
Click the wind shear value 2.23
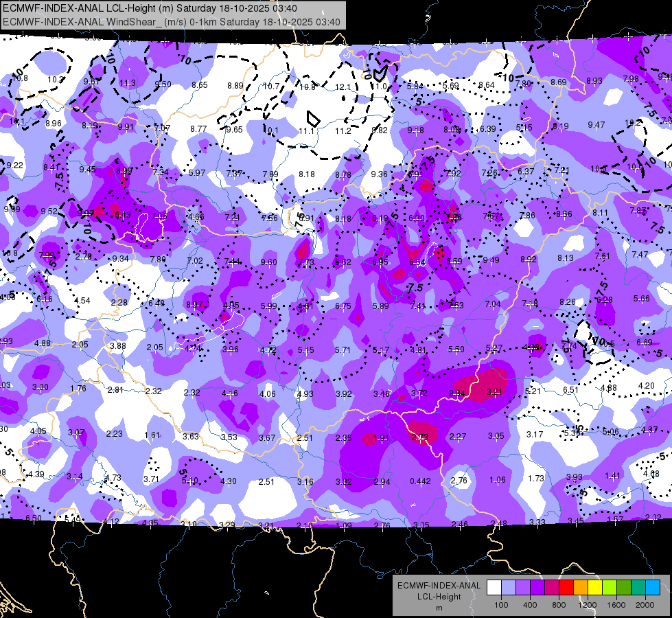click(115, 433)
